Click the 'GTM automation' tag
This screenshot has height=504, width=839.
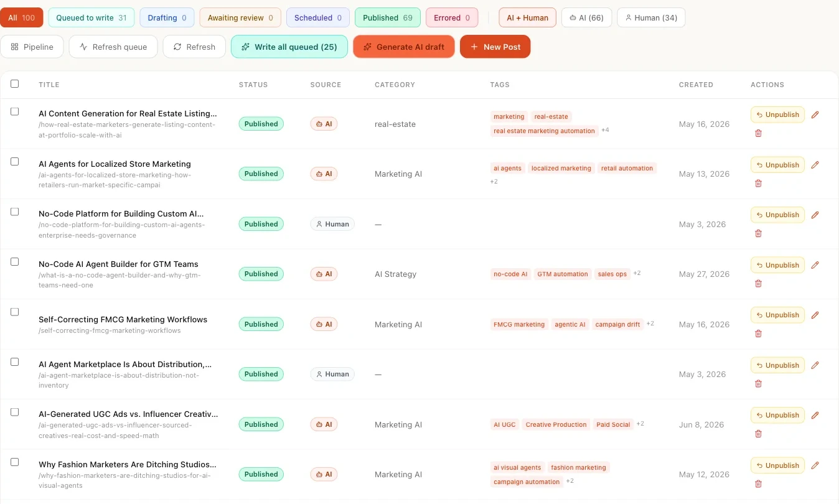(563, 274)
